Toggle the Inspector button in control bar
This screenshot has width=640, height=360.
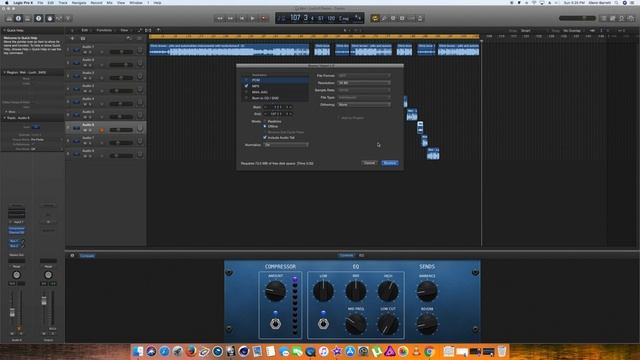(x=18, y=18)
